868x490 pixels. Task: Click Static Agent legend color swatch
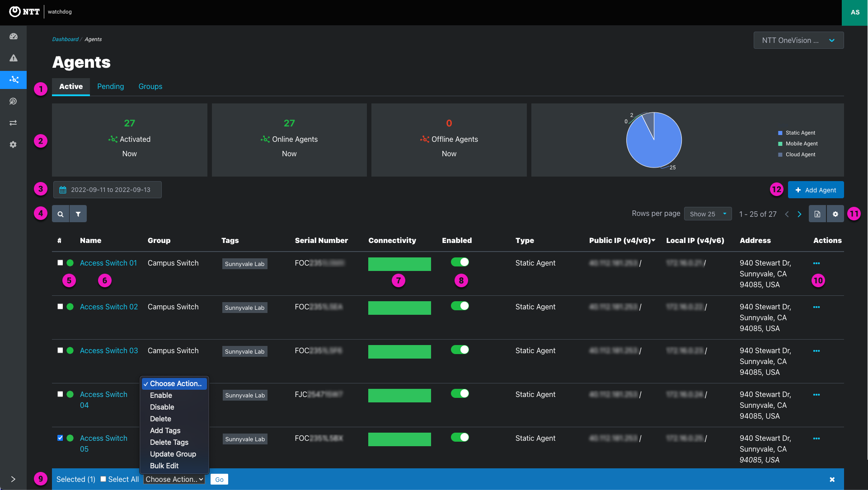780,133
